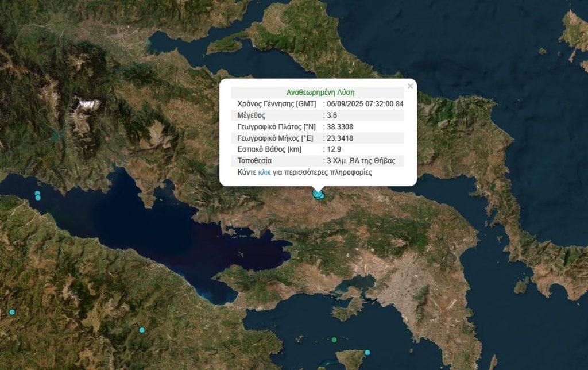Open the 'κλικ' link for more information
588x370 pixels.
265,172
